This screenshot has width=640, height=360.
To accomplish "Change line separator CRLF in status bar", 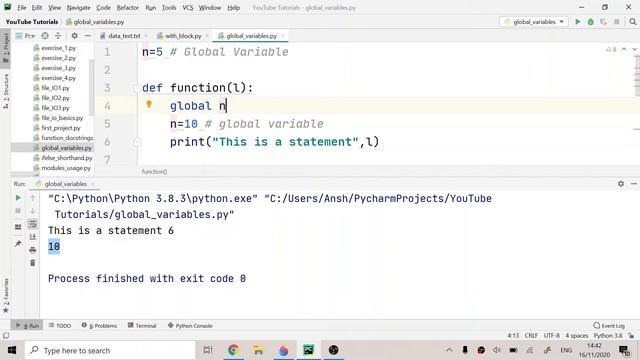I will pyautogui.click(x=531, y=336).
